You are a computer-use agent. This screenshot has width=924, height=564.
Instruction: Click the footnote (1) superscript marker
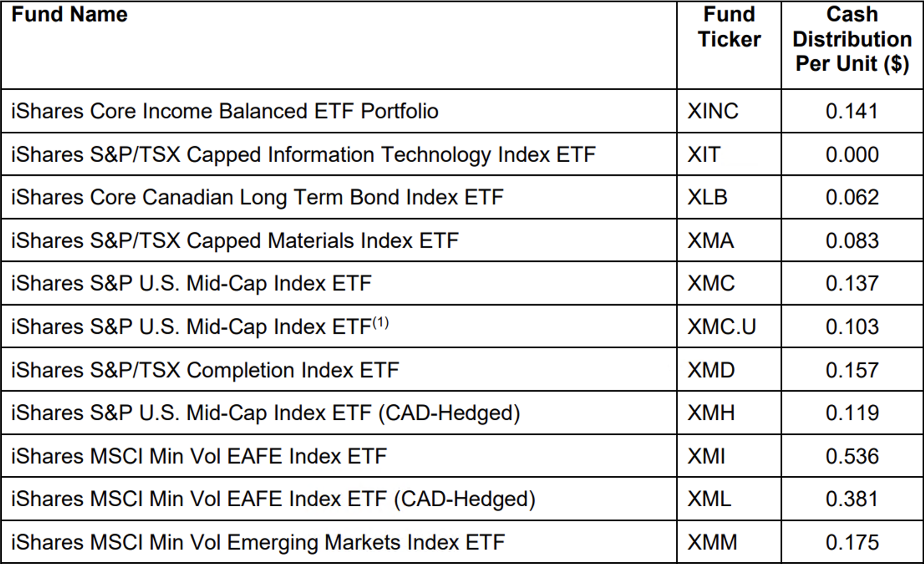(381, 322)
